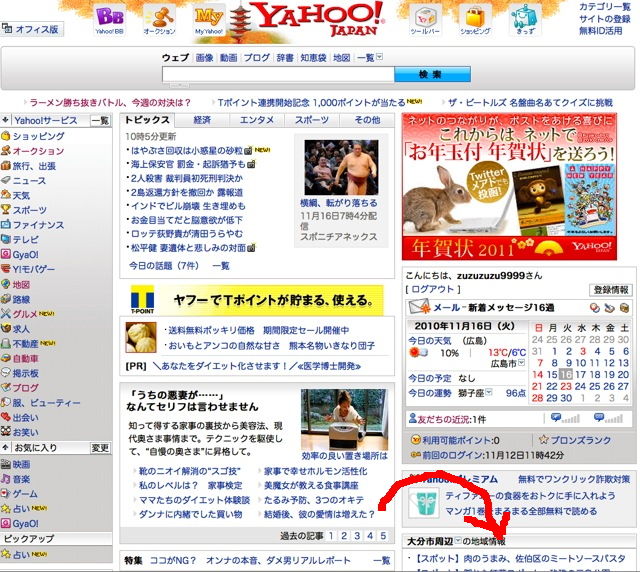The image size is (640, 572).
Task: Collapse the Yahoo!サービス section arrow
Action: 5,120
